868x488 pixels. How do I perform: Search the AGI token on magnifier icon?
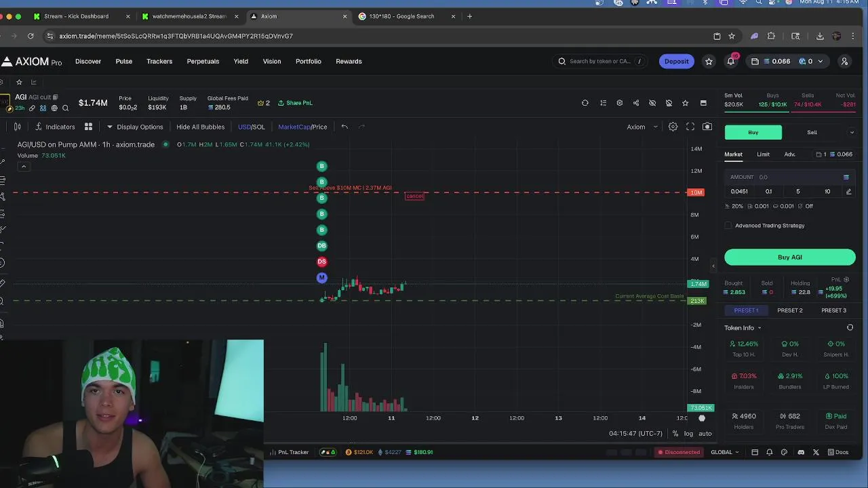click(x=66, y=108)
